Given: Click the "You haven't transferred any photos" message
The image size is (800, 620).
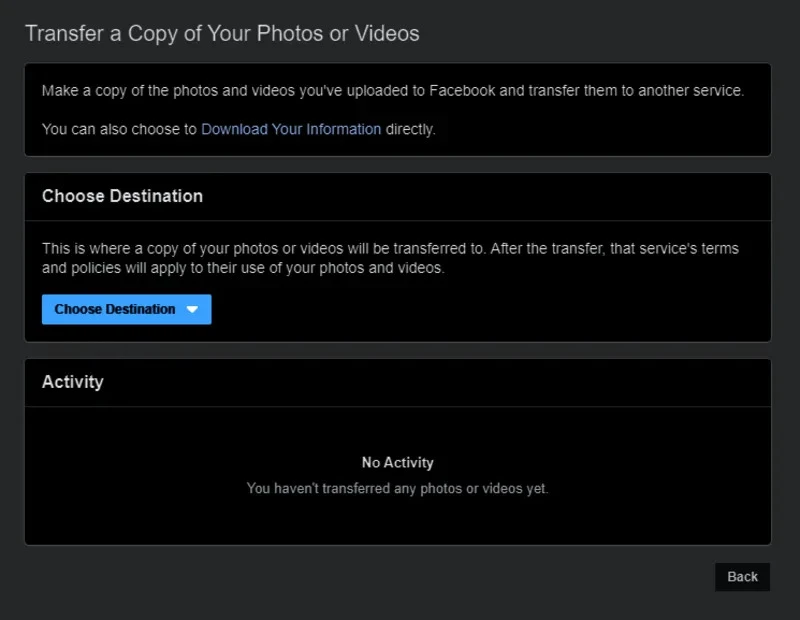Looking at the screenshot, I should pyautogui.click(x=397, y=489).
